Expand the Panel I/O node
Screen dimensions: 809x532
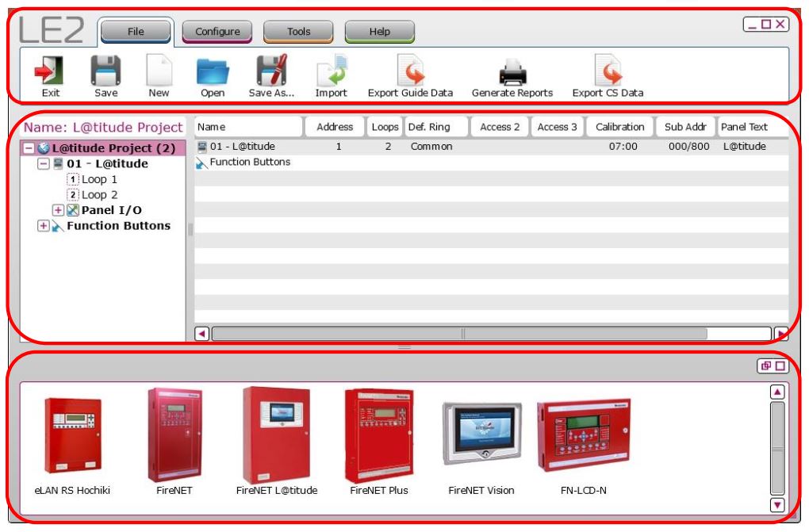pyautogui.click(x=59, y=211)
